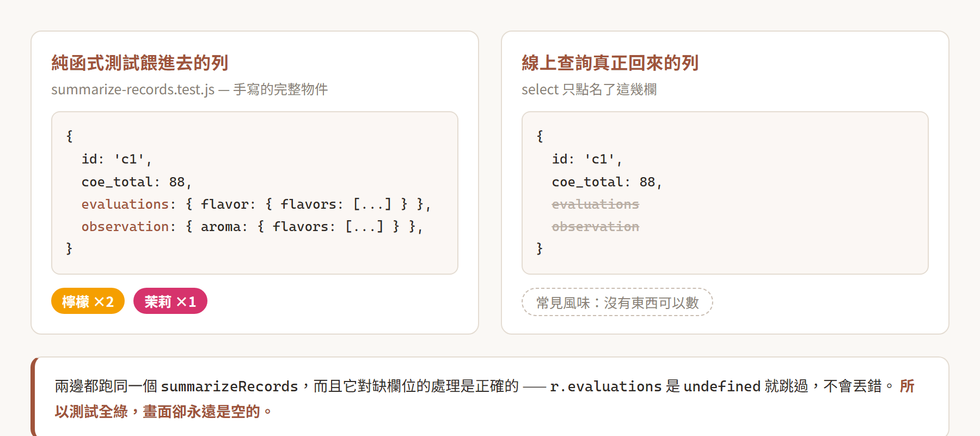The height and width of the screenshot is (436, 980).
Task: Click the 純函式測試餵進去的列 heading
Action: click(x=139, y=63)
